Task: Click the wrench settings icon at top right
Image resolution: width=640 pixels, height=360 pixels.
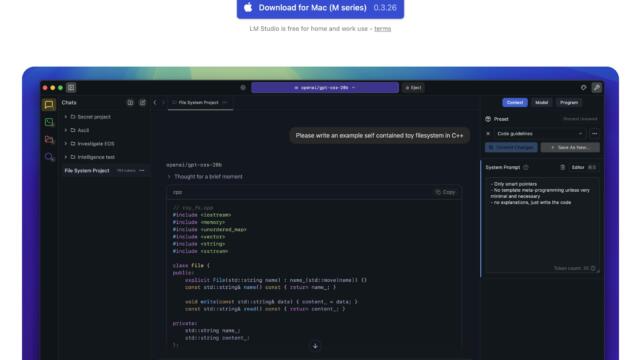Action: [597, 87]
